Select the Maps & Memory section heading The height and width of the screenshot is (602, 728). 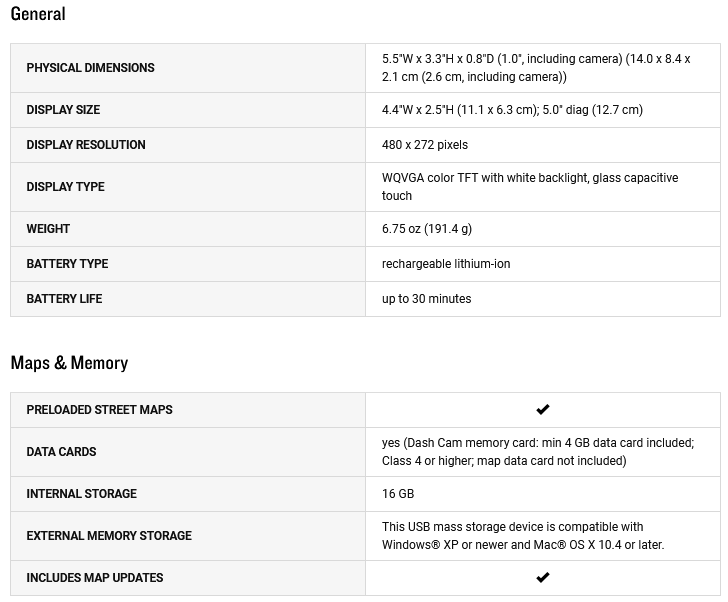click(69, 363)
